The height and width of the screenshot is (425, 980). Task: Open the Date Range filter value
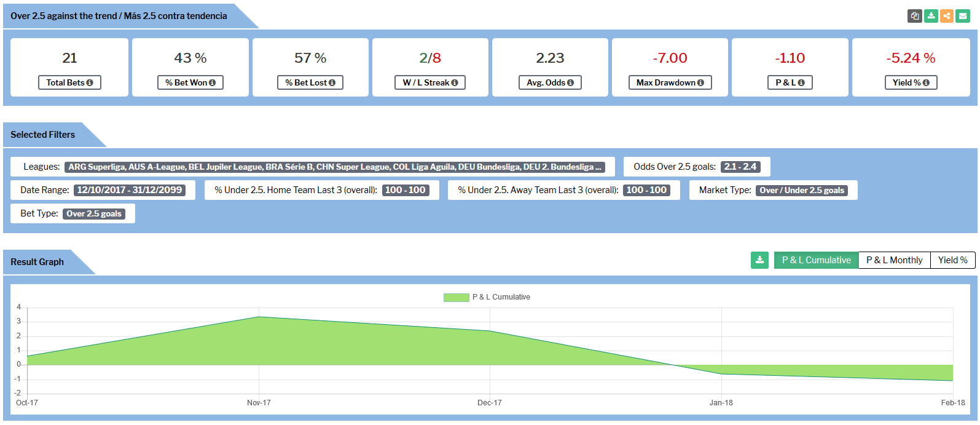[130, 190]
